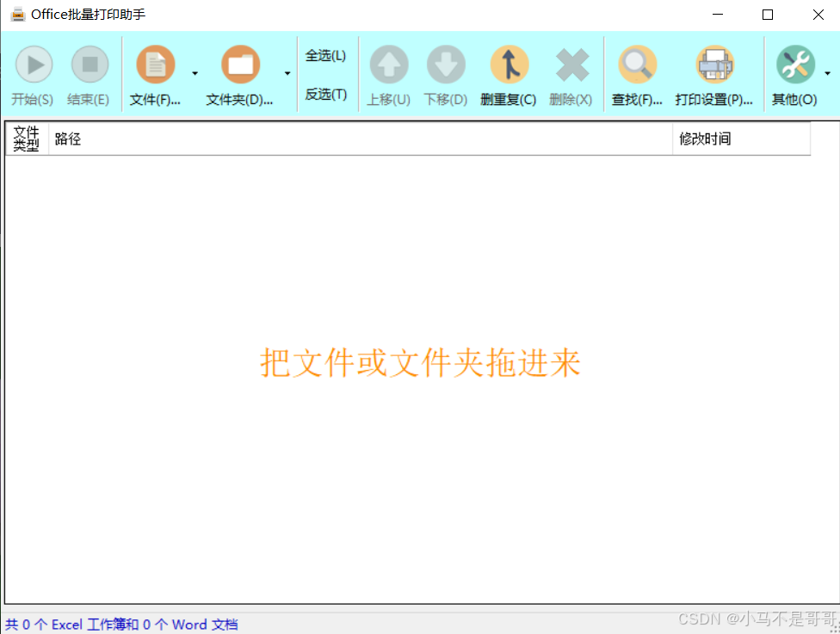Expand the 其他(O) dropdown arrow
The width and height of the screenshot is (840, 634).
click(x=828, y=73)
